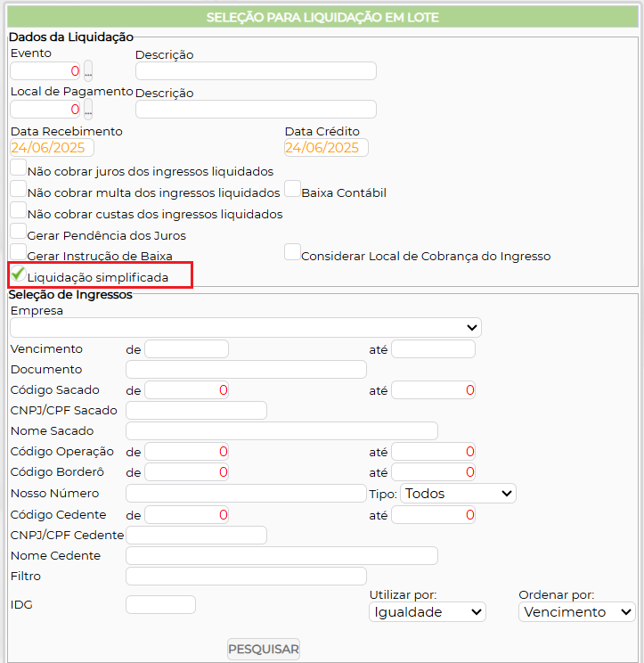Viewport: 644px width, 663px height.
Task: Click the Nome Cedente field
Action: click(x=281, y=555)
